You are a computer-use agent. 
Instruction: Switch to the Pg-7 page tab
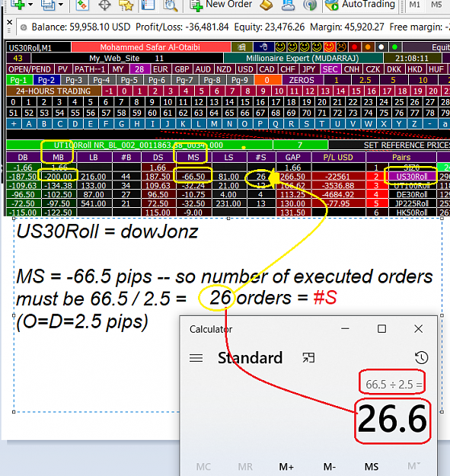(184, 80)
